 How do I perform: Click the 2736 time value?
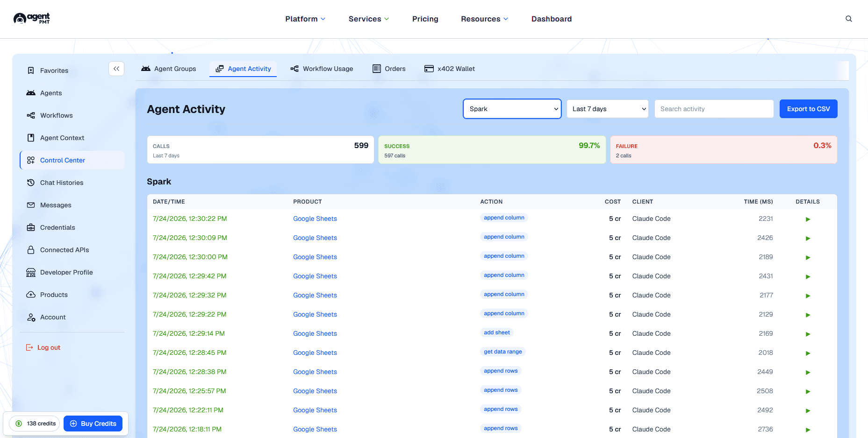click(x=765, y=429)
